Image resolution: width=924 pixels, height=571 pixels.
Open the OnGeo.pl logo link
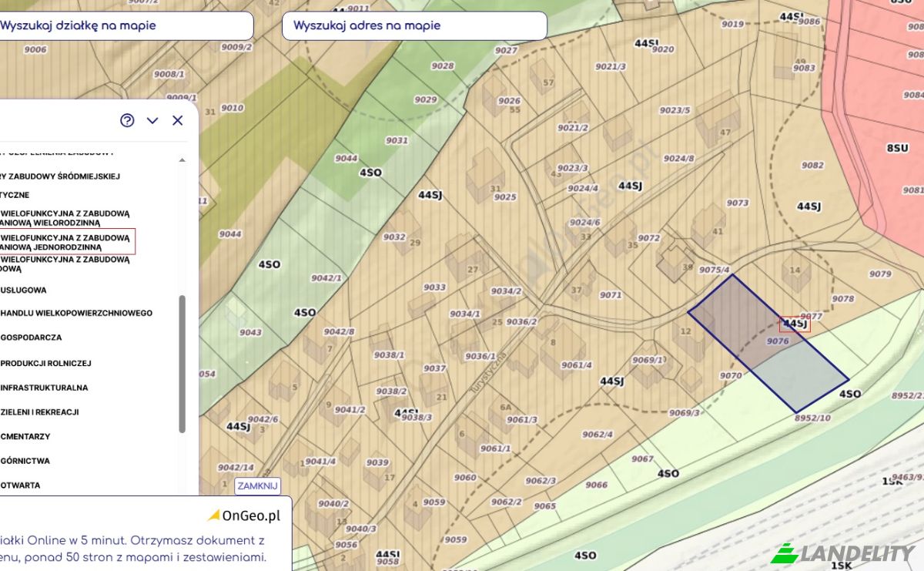[x=244, y=515]
